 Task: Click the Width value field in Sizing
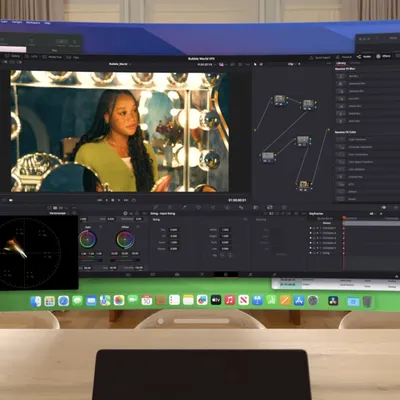pos(225,230)
